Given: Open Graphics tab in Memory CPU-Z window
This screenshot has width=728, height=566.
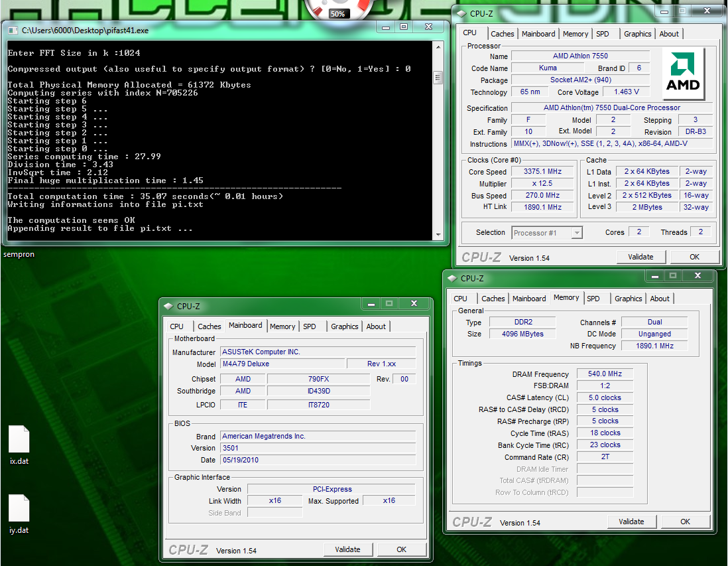Looking at the screenshot, I should coord(628,299).
